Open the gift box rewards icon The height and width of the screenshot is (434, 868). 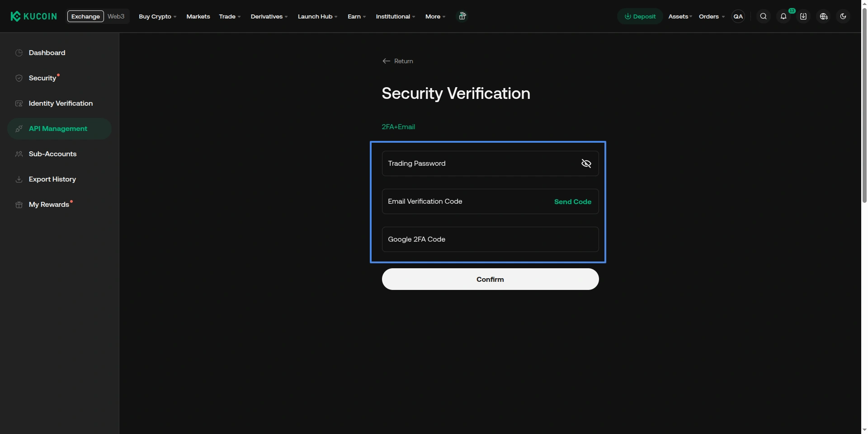462,16
